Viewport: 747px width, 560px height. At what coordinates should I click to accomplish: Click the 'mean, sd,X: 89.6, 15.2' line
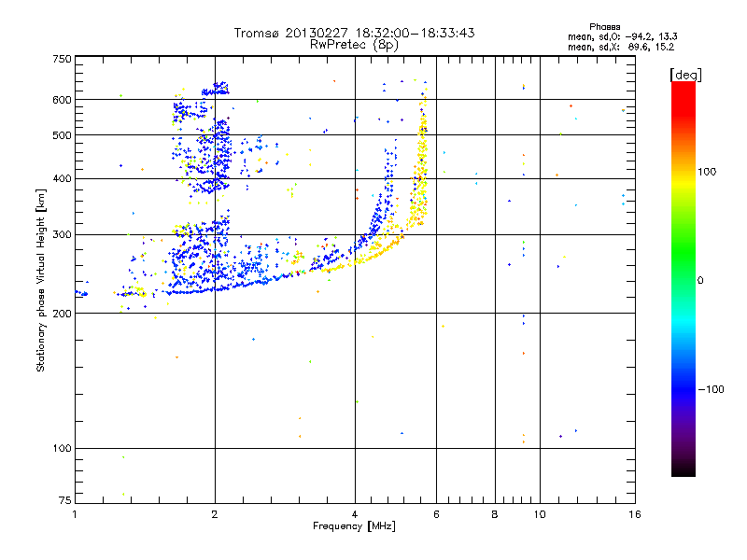pyautogui.click(x=621, y=47)
